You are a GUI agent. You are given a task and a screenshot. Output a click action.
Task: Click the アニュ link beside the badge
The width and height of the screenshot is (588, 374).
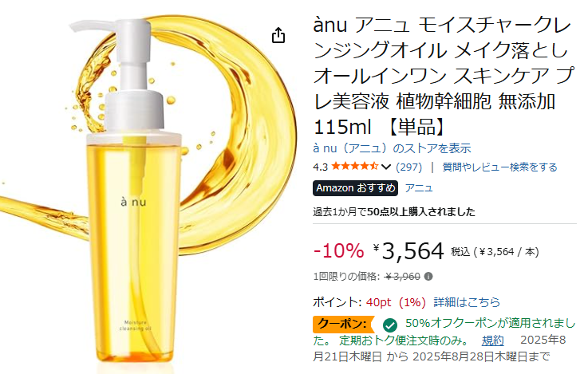[419, 188]
